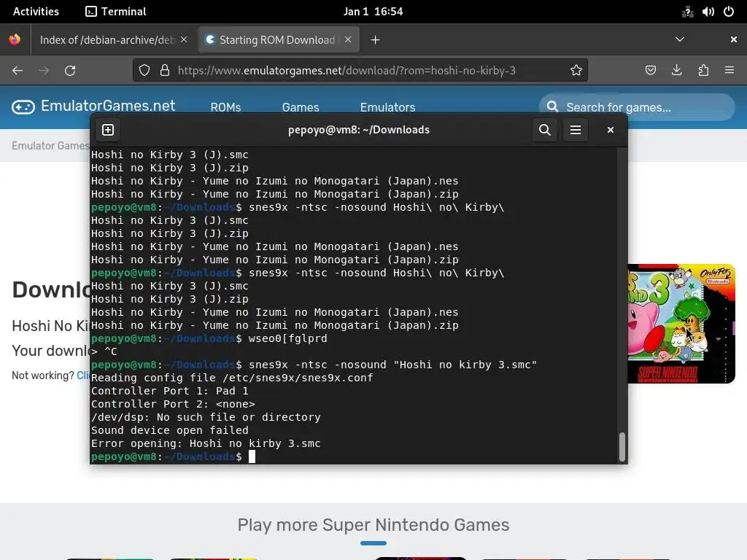Go back in Firefox
The height and width of the screenshot is (560, 747).
[x=18, y=71]
